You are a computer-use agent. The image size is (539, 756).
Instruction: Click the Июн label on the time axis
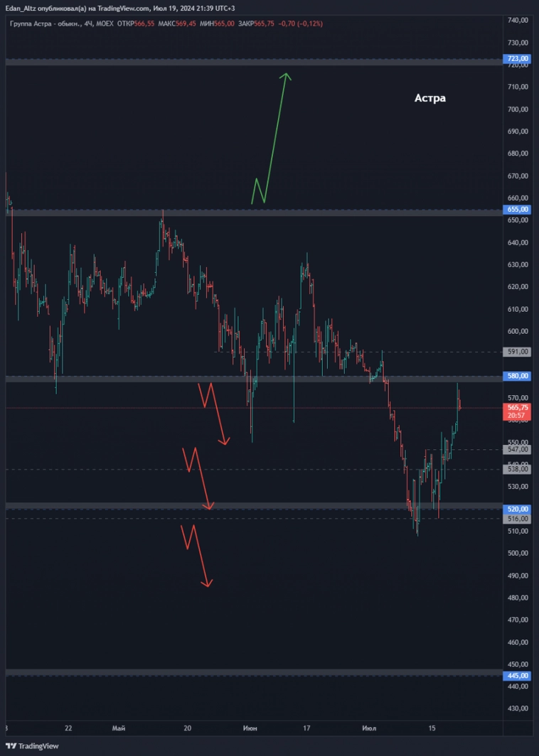click(x=250, y=728)
